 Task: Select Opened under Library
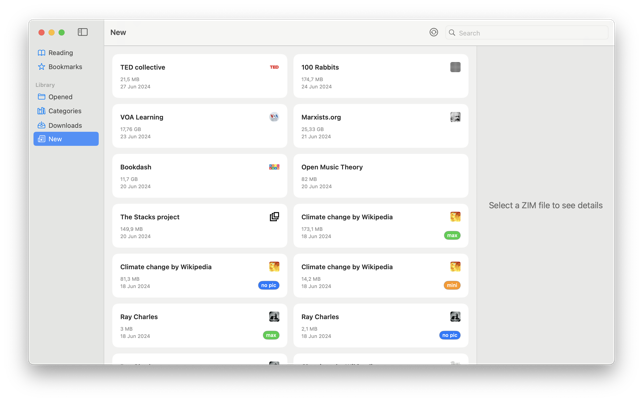(x=60, y=97)
